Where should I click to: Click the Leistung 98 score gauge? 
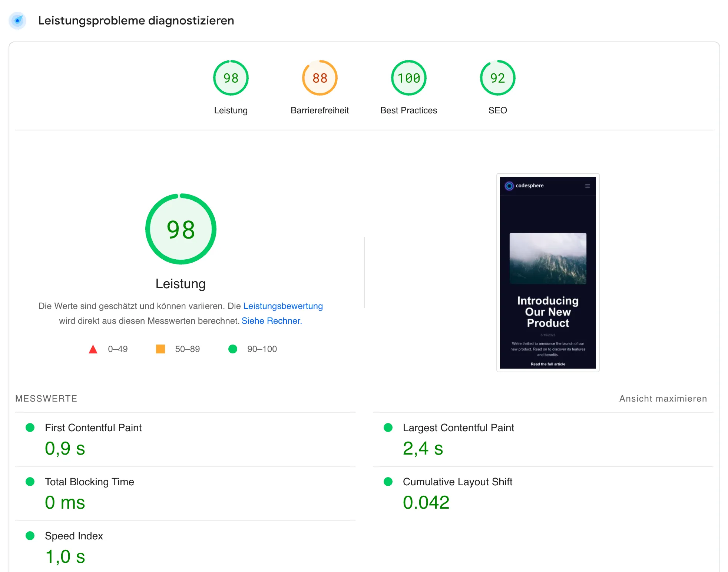click(x=231, y=78)
